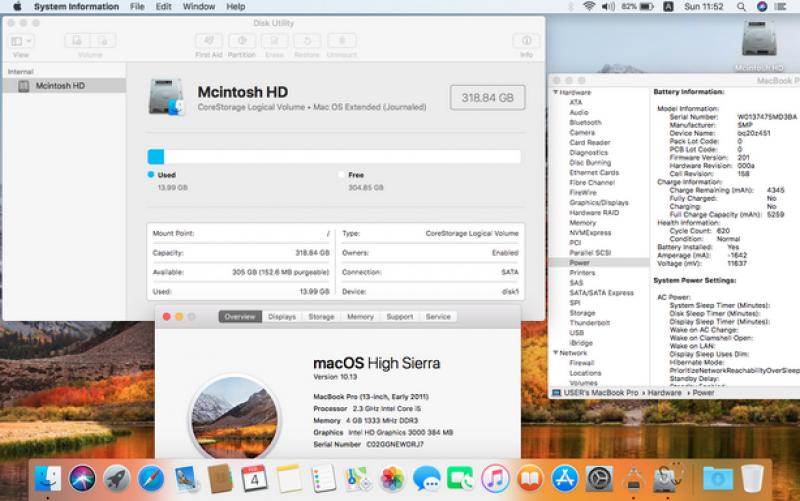Open System Preferences gear in Dock

pyautogui.click(x=599, y=479)
